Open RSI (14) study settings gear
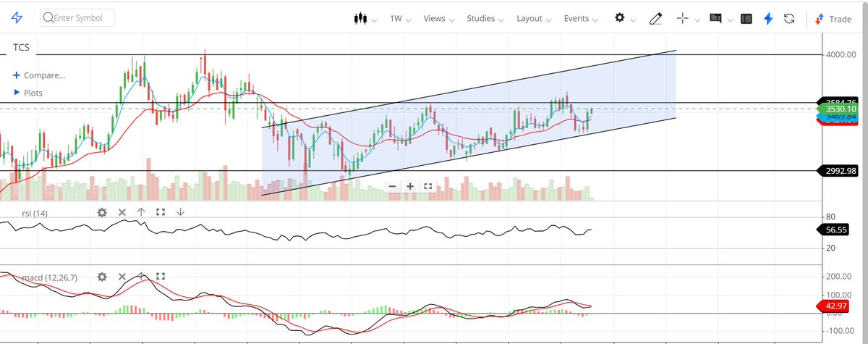Image resolution: width=868 pixels, height=344 pixels. 102,212
